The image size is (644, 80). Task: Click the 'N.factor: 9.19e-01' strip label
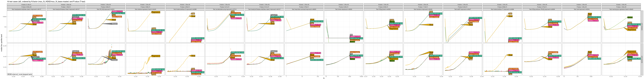pyautogui.click(x=26, y=4)
